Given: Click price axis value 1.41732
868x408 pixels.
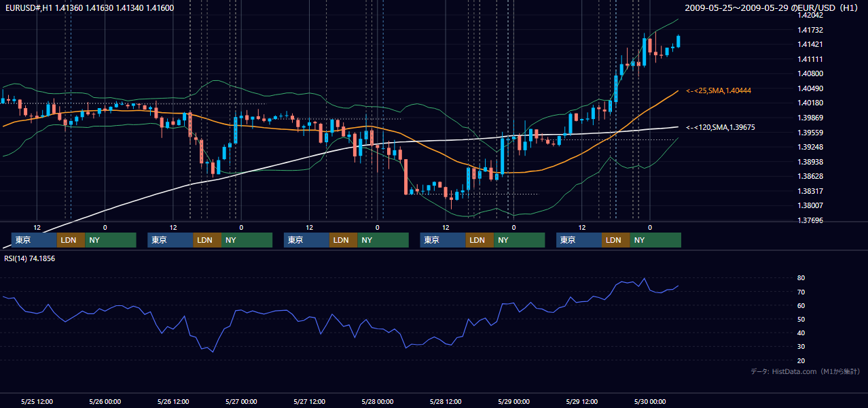Looking at the screenshot, I should (810, 30).
